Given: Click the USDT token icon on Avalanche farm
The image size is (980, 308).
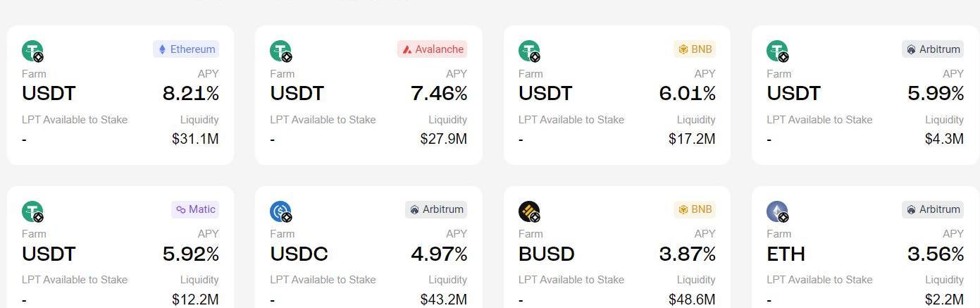Looking at the screenshot, I should 280,51.
